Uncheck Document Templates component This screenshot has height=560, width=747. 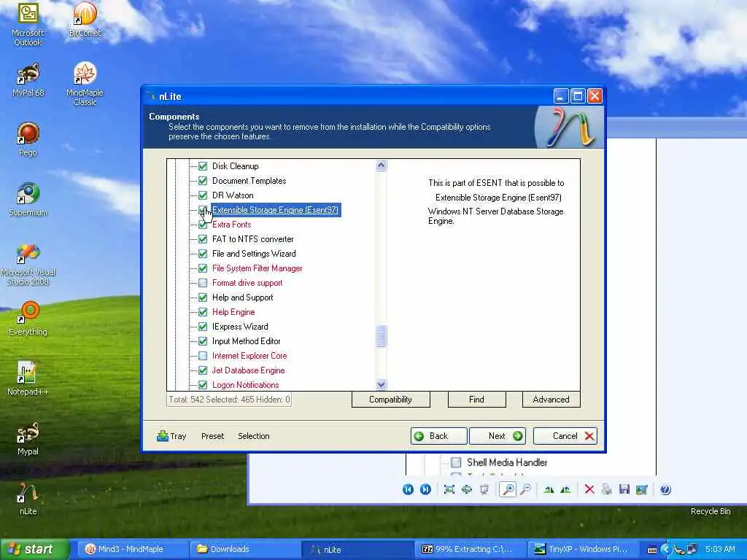pos(203,181)
